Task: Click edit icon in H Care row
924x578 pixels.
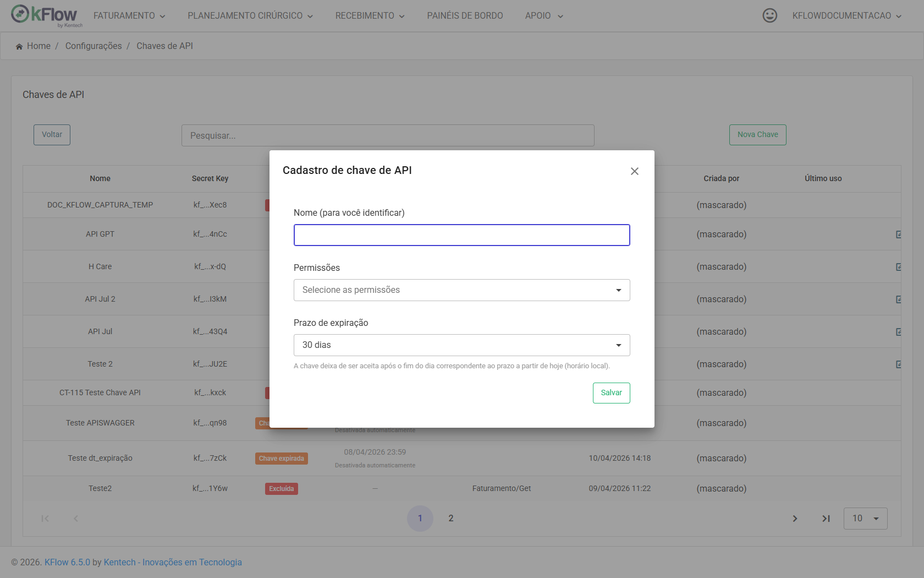Action: pyautogui.click(x=899, y=267)
